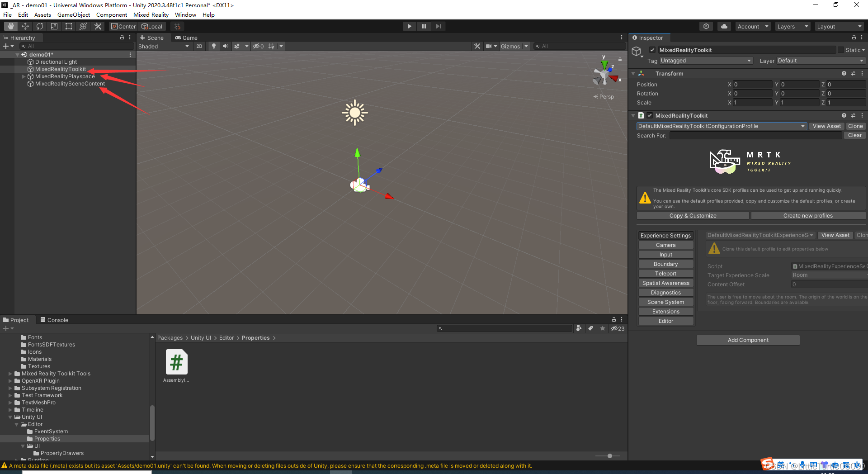This screenshot has width=868, height=474.
Task: Open the Layer dropdown in Inspector
Action: (x=821, y=61)
